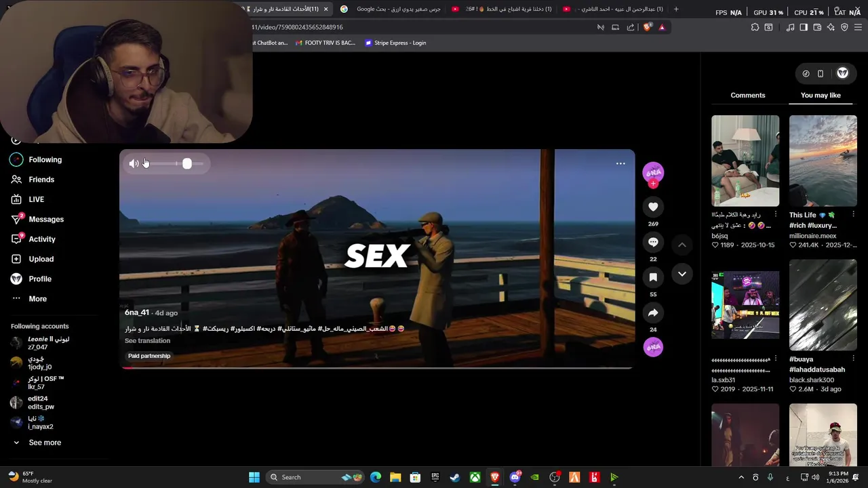868x488 pixels.
Task: Open the la.sxb31 recommended video thumbnail
Action: click(x=745, y=305)
